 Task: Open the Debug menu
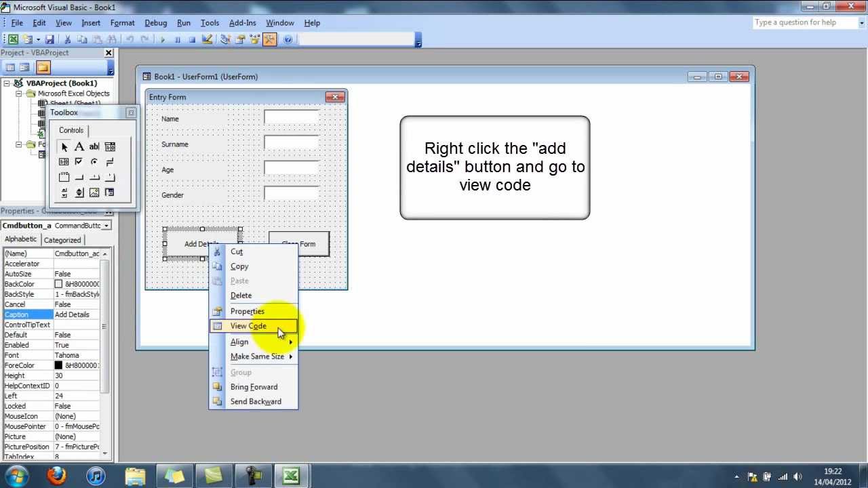(155, 23)
